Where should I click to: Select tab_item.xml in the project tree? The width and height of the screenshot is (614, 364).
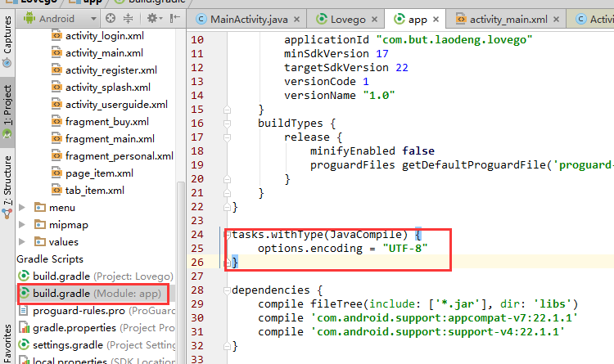point(94,191)
